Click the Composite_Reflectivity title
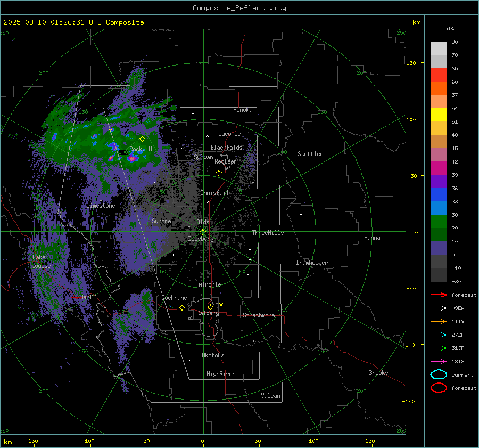This screenshot has width=479, height=448. [240, 8]
